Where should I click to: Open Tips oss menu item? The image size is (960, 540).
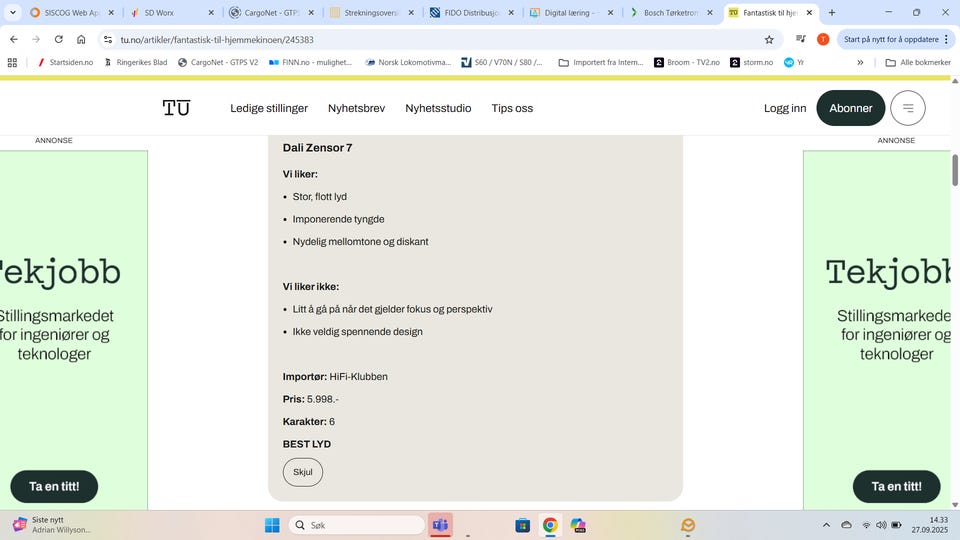[512, 108]
